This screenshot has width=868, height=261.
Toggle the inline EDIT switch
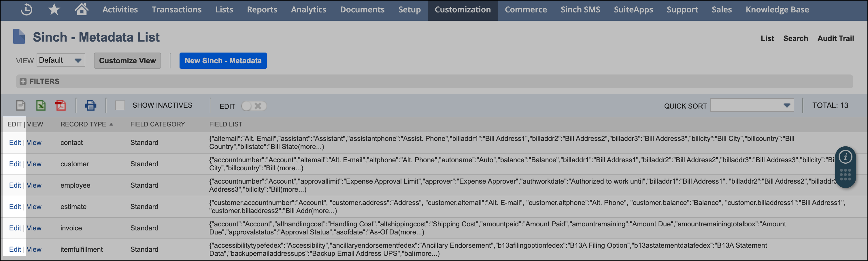click(x=254, y=106)
